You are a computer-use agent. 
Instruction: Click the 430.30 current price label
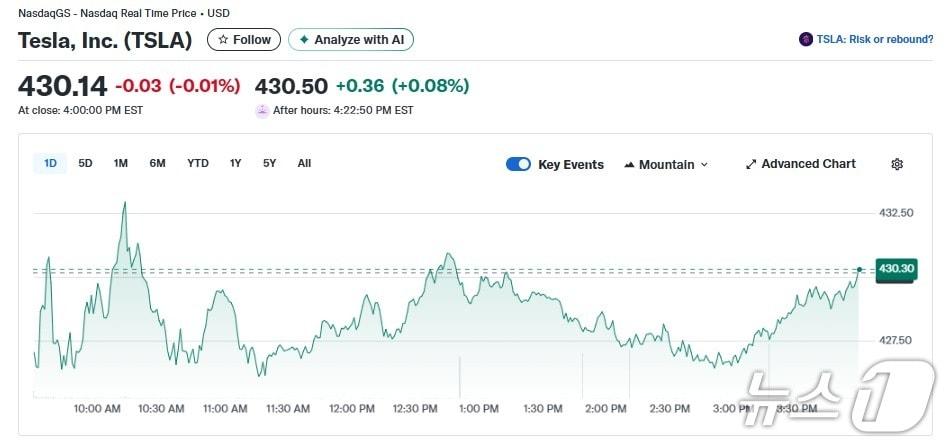click(894, 269)
